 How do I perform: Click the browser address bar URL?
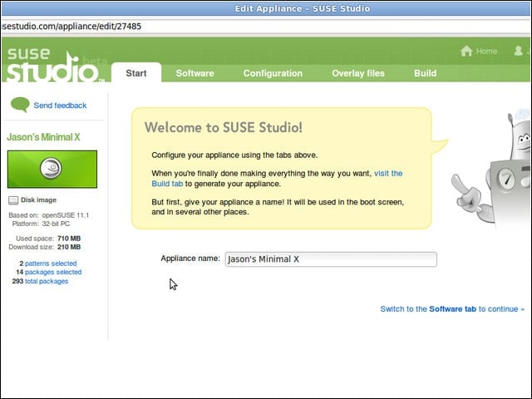coord(71,27)
